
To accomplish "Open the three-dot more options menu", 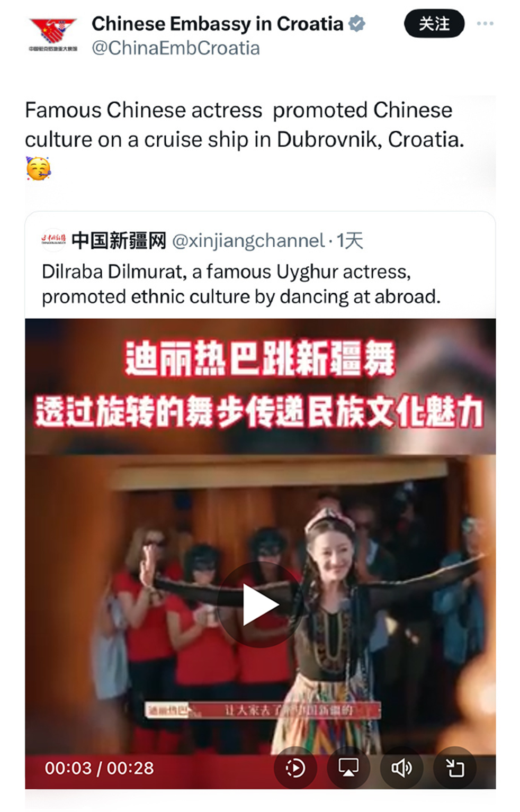I will tap(485, 24).
